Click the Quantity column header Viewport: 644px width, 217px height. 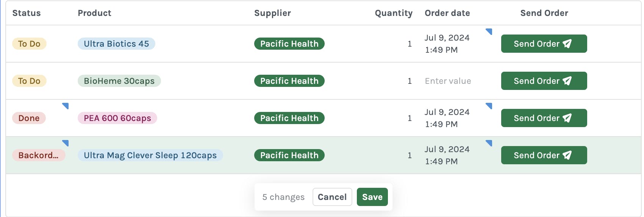(393, 13)
